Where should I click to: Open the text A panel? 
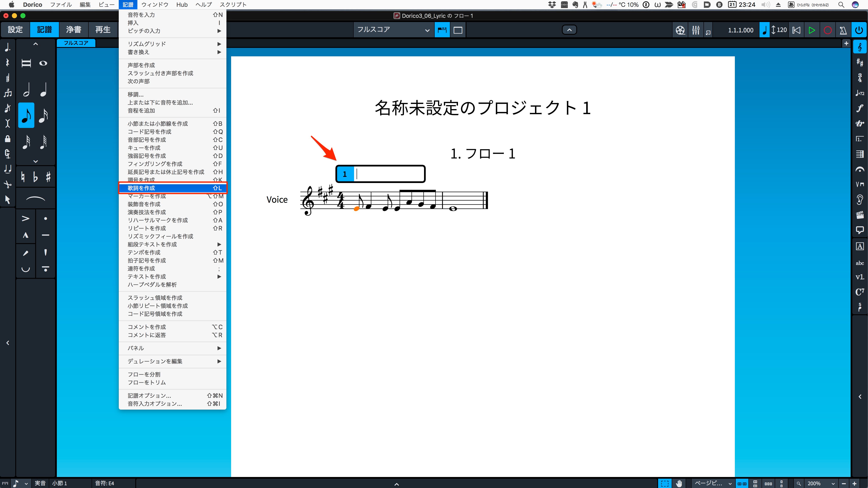coord(860,246)
